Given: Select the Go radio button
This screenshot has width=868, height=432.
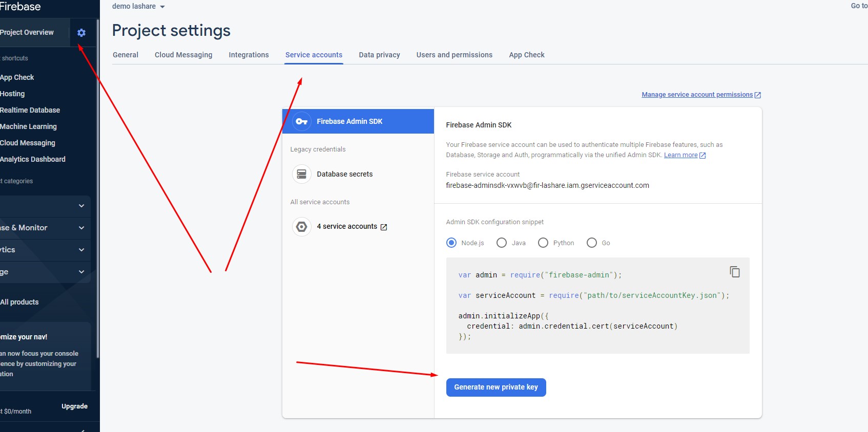Looking at the screenshot, I should 592,243.
